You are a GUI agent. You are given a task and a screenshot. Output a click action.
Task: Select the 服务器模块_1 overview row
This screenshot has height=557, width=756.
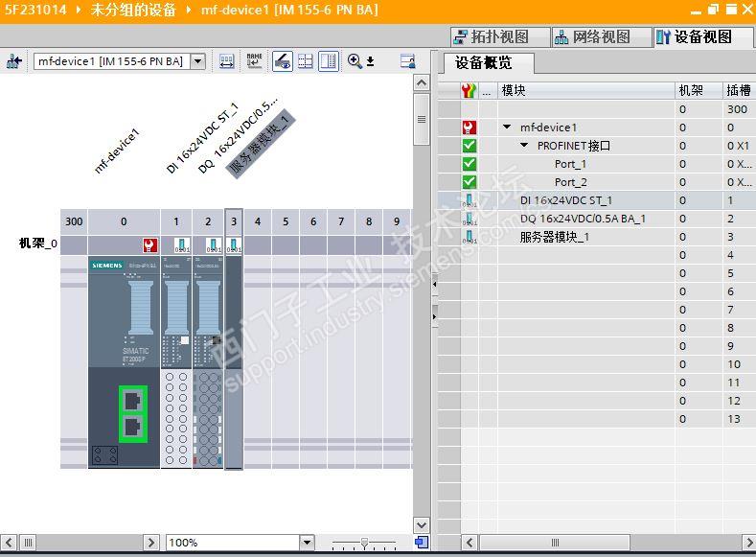coord(596,237)
